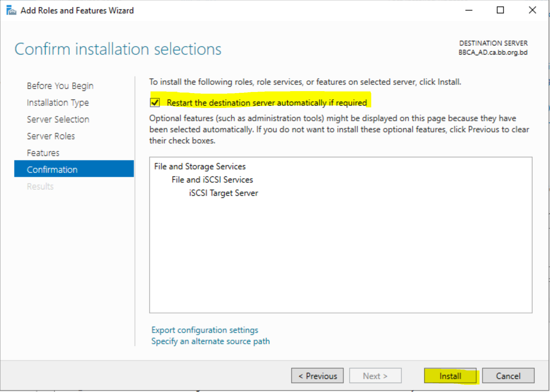Open Specify an alternate source path link
550x392 pixels.
pyautogui.click(x=210, y=341)
